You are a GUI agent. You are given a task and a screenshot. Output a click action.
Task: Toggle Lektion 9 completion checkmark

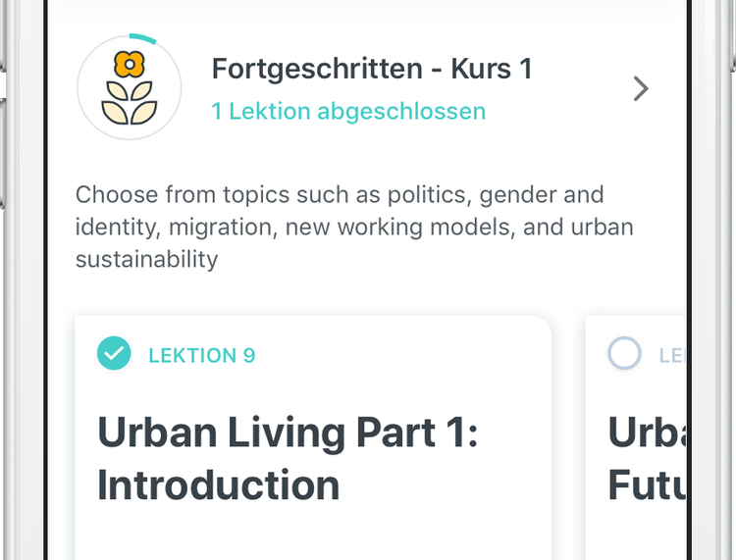[x=114, y=354]
